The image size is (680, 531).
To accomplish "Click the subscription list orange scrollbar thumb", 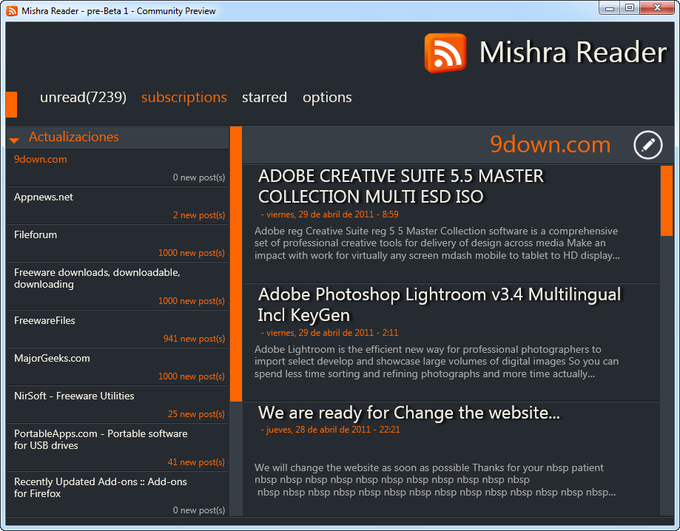I will click(236, 264).
